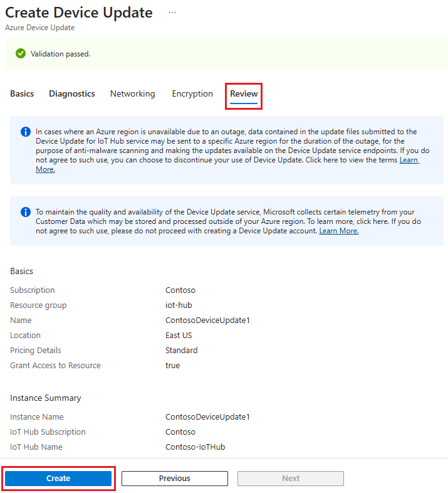This screenshot has width=448, height=493.
Task: Click the info icon in the outage notice
Action: pyautogui.click(x=26, y=132)
